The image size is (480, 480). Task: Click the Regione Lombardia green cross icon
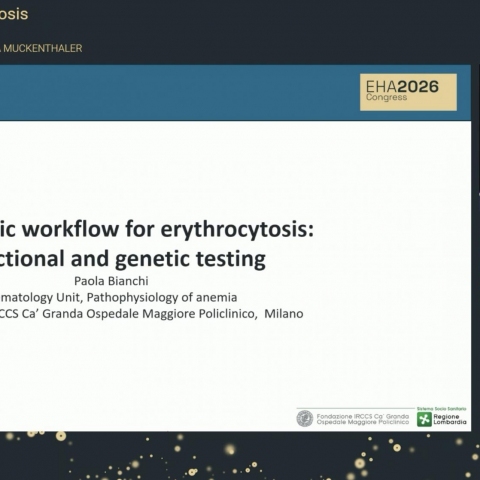coord(424,419)
